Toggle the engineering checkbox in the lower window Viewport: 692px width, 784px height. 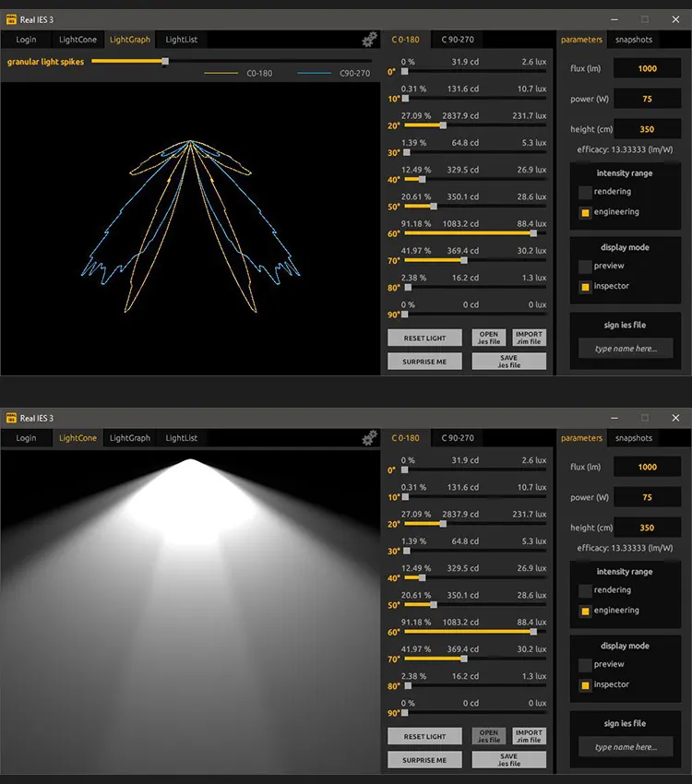(x=585, y=611)
